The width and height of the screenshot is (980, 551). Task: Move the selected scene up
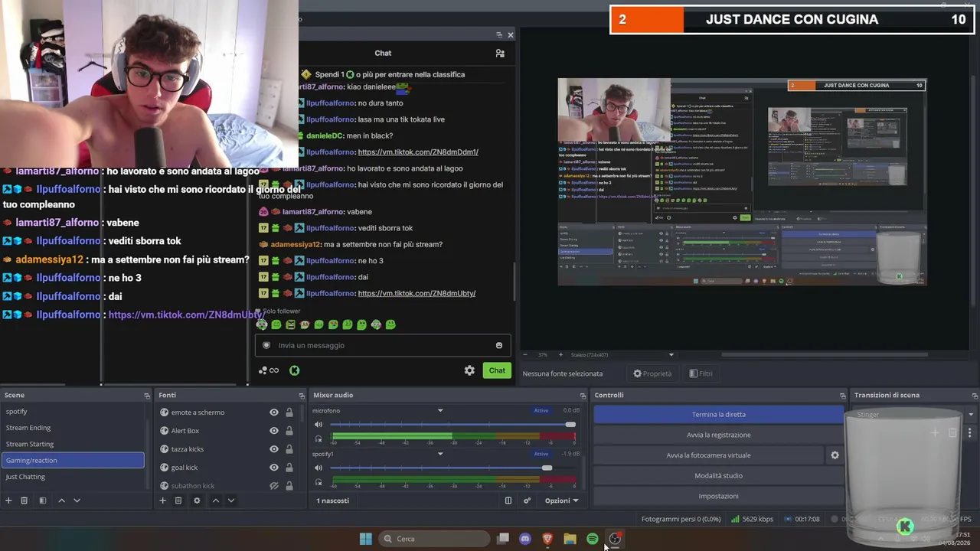pos(62,500)
